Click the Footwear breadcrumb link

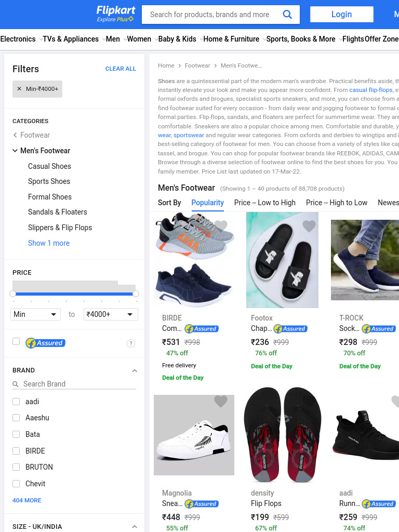click(x=197, y=65)
